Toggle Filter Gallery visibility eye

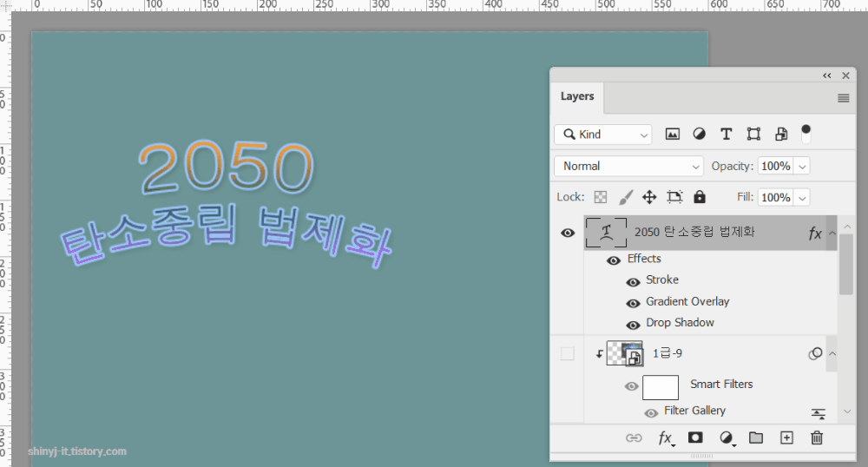[651, 413]
